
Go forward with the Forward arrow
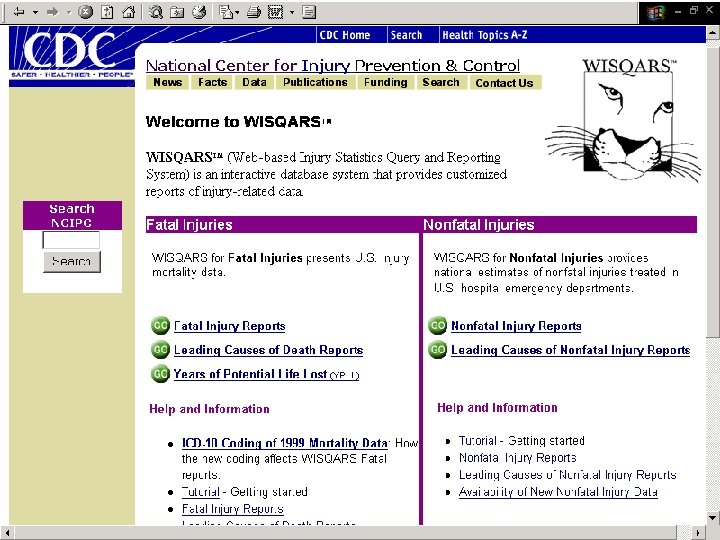coord(53,12)
